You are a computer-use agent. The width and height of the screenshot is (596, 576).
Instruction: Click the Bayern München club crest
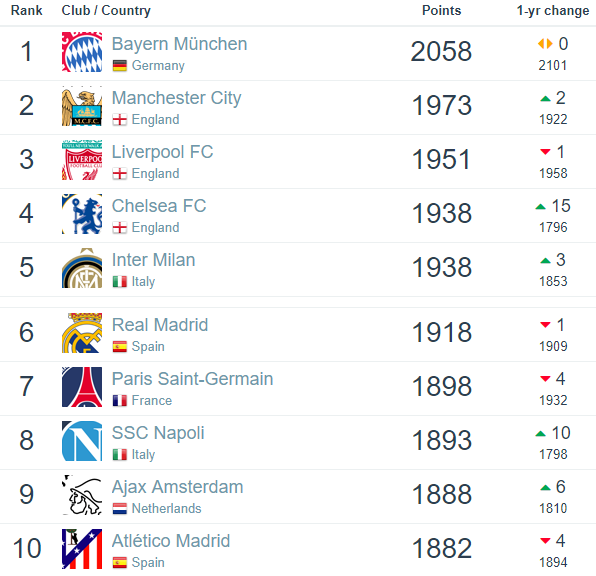(82, 52)
